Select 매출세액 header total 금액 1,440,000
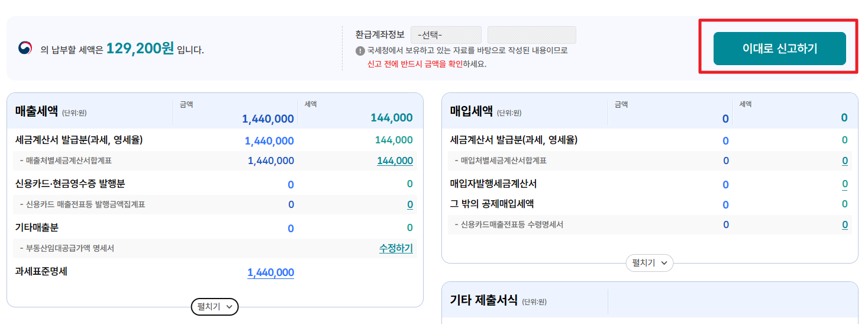Screen dimensions: 868x324 coord(268,118)
